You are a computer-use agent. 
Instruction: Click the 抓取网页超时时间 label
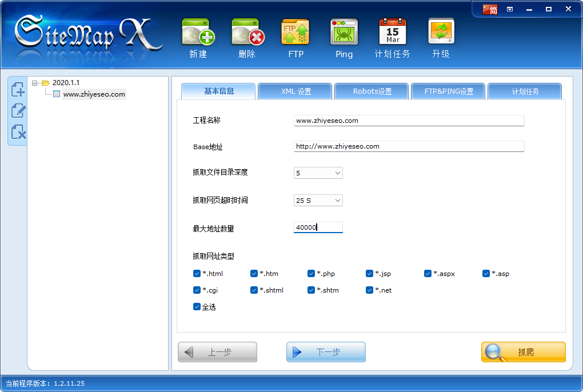click(x=221, y=200)
